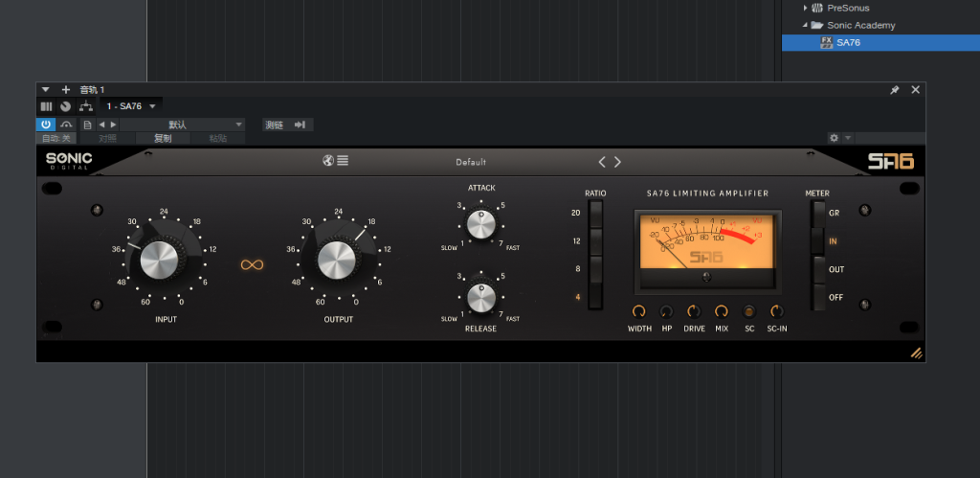This screenshot has height=478, width=980.
Task: Click the 粘贴 paste button
Action: coord(218,138)
